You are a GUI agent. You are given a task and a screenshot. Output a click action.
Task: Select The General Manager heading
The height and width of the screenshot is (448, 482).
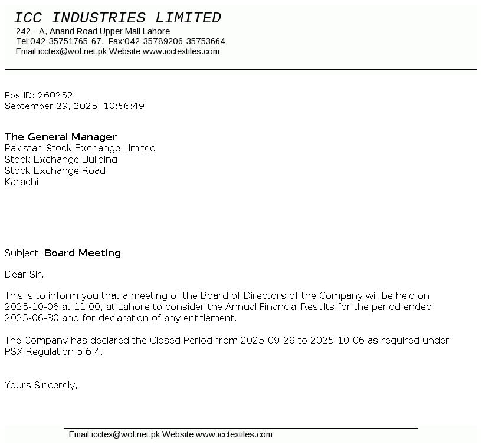[x=61, y=137]
